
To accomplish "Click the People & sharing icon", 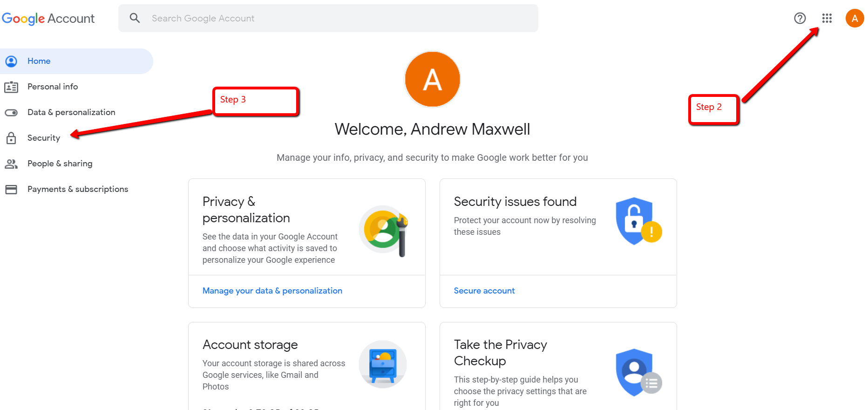I will tap(11, 164).
